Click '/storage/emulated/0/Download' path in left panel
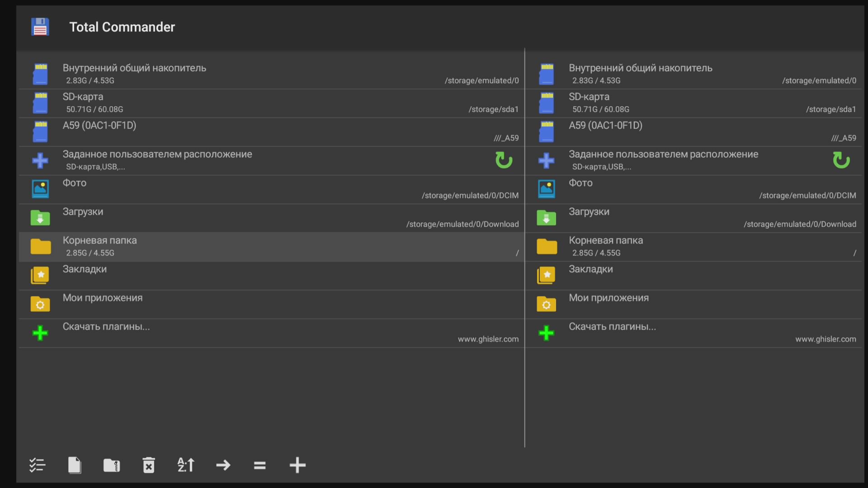 (462, 224)
